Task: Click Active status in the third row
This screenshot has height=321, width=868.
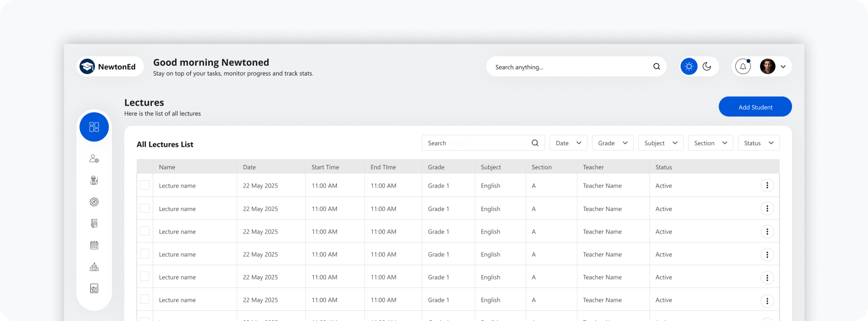Action: (x=663, y=232)
